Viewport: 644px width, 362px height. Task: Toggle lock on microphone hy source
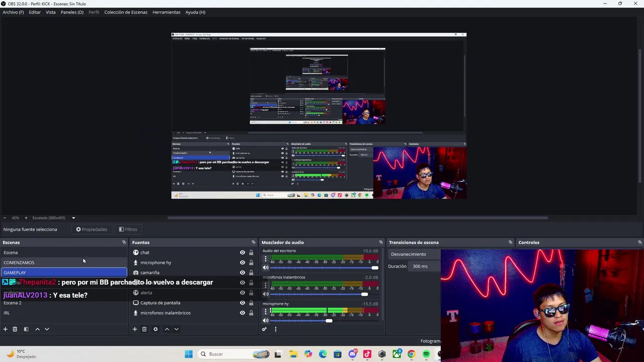pos(251,262)
